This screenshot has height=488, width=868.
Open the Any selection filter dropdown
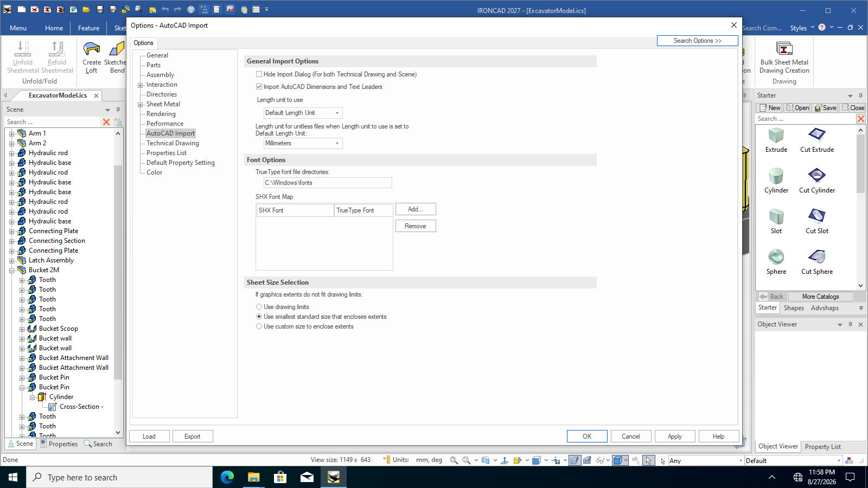point(706,460)
